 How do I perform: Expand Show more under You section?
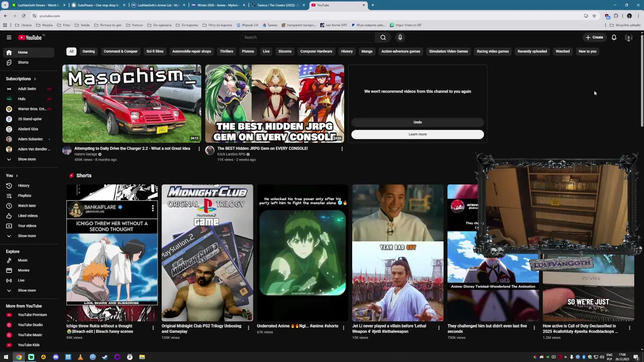[31, 236]
